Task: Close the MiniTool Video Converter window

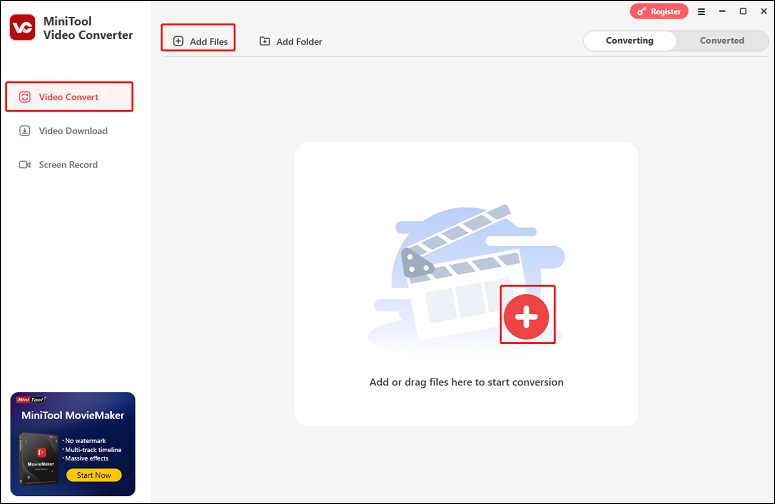Action: 764,11
